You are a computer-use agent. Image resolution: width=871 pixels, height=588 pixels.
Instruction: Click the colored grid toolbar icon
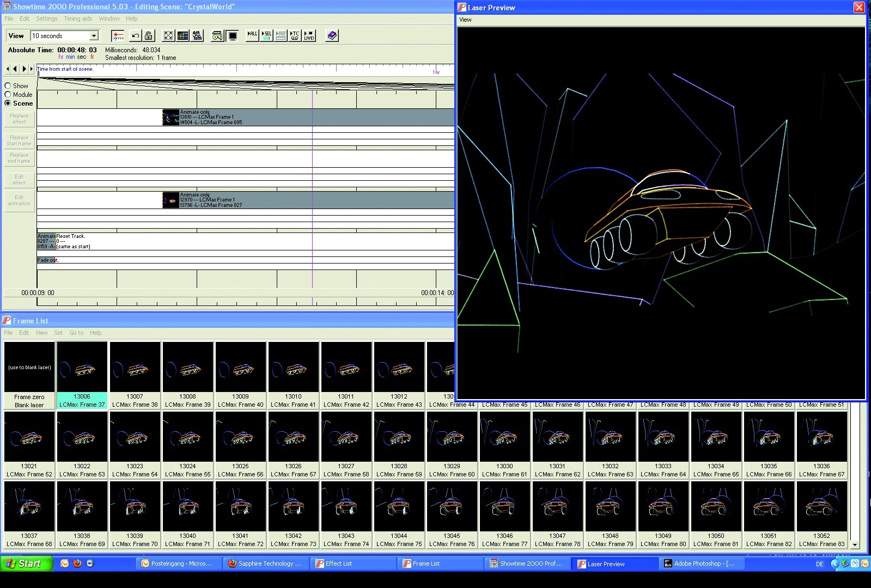click(x=183, y=36)
